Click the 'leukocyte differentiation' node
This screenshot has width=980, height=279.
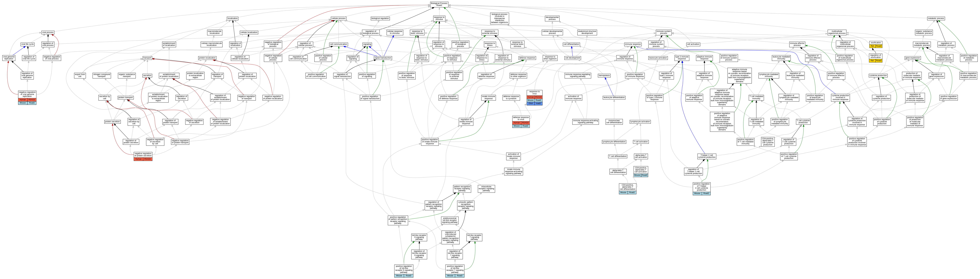[x=614, y=97]
